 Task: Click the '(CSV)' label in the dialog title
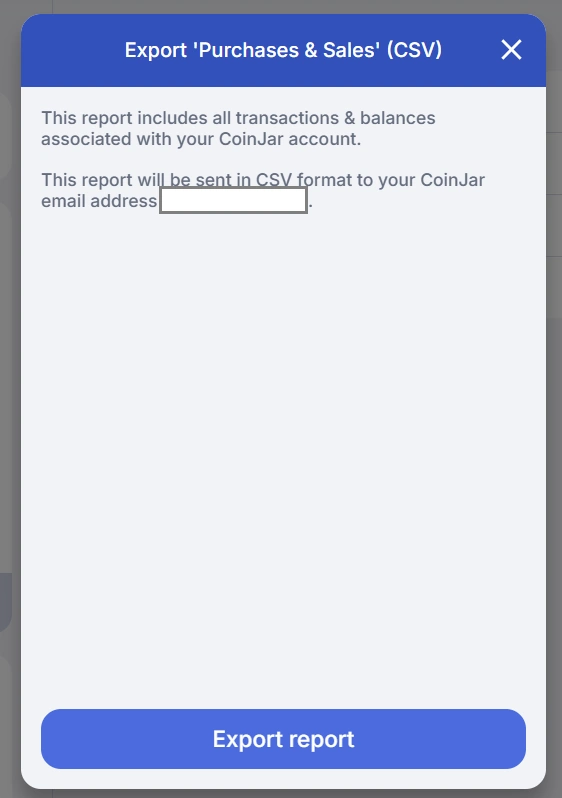(414, 50)
